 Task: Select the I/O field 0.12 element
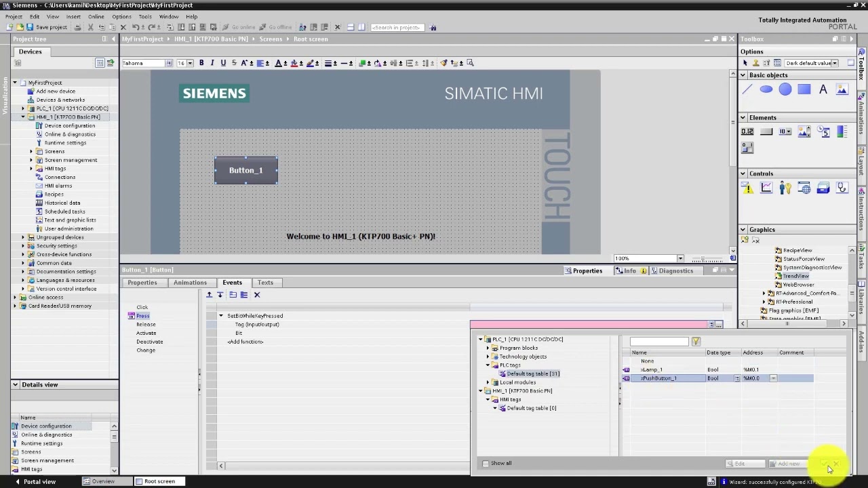(747, 132)
